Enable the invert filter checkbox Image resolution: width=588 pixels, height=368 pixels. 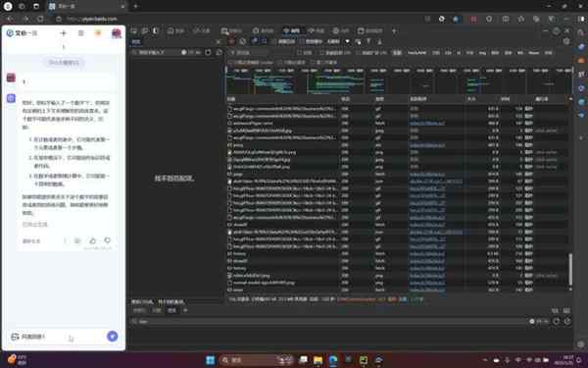pos(299,53)
